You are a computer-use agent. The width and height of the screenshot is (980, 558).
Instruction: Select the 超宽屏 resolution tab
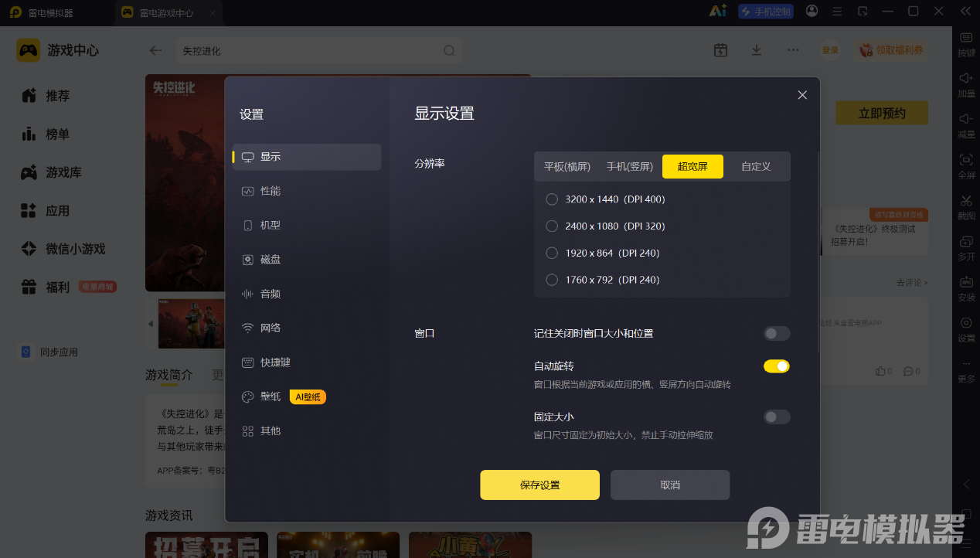[x=692, y=166]
